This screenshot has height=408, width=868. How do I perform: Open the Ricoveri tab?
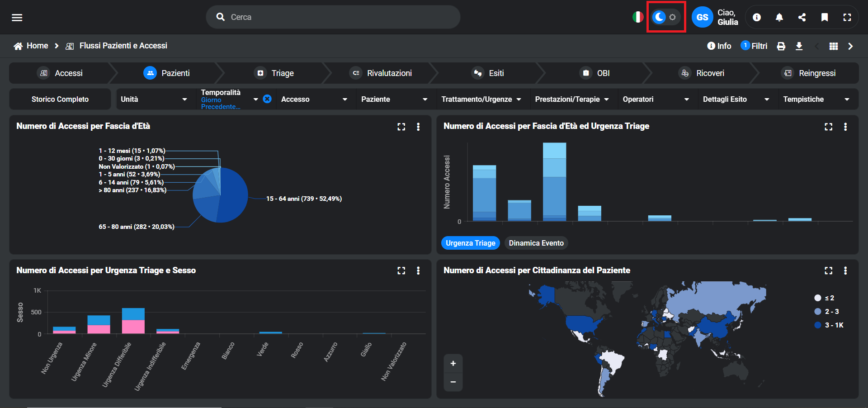[703, 73]
